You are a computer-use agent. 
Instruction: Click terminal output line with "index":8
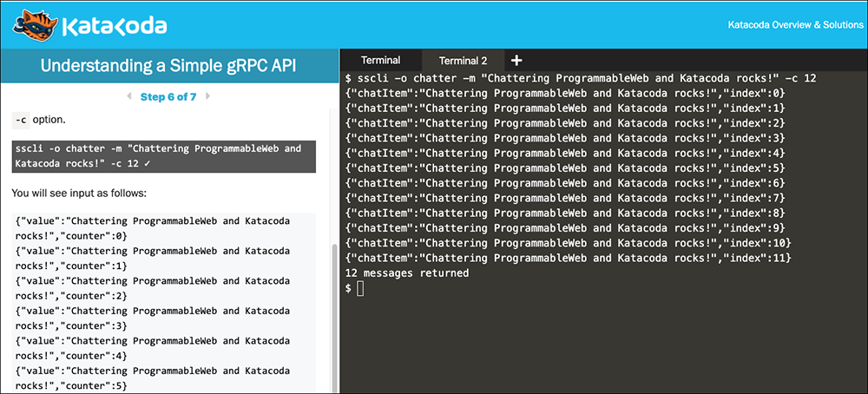[x=565, y=213]
